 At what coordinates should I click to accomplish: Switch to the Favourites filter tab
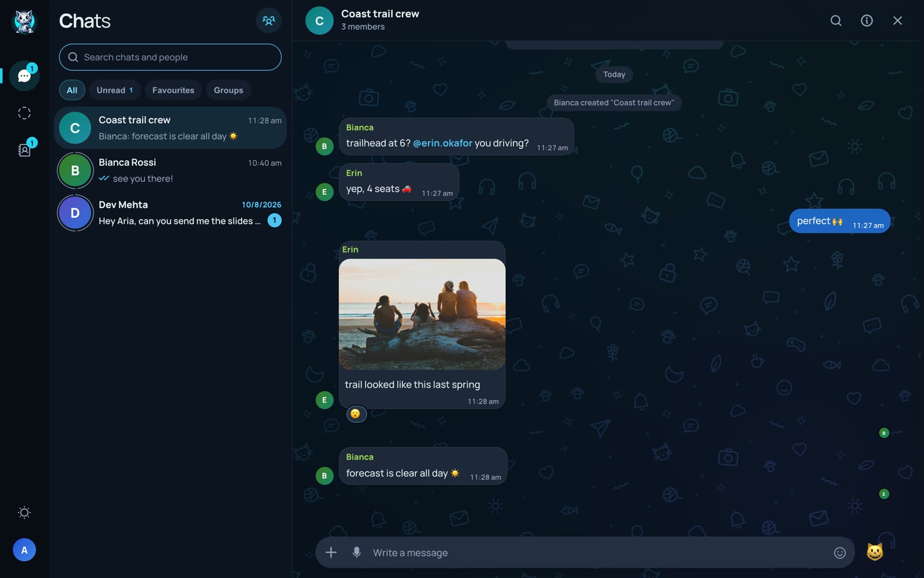[x=173, y=90]
